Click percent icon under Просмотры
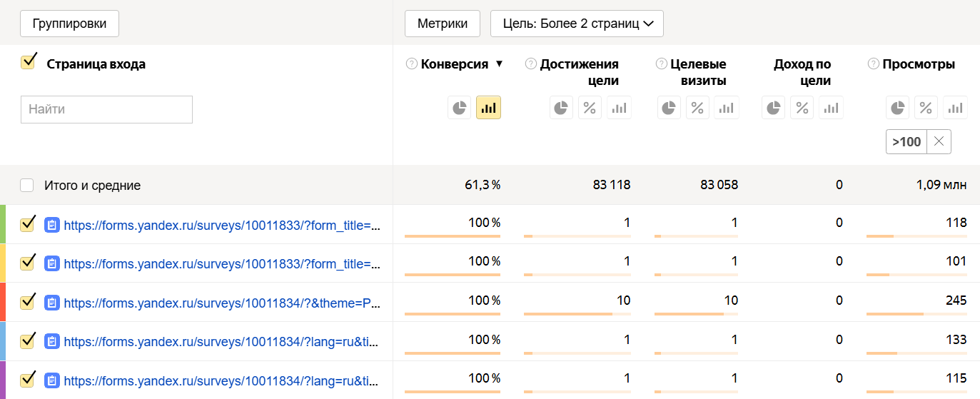980x399 pixels. [x=926, y=108]
